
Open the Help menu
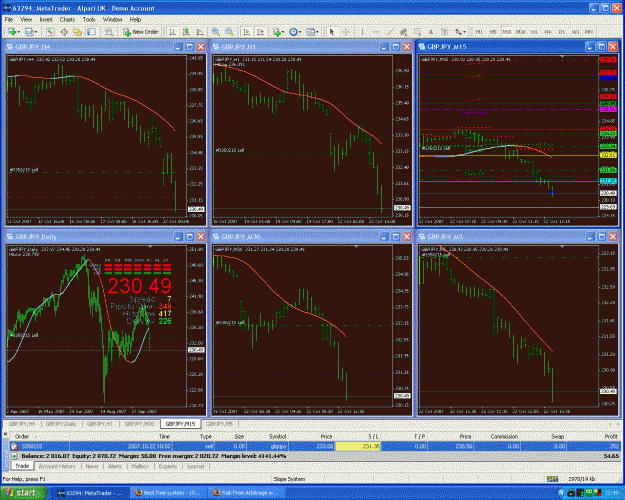point(135,19)
